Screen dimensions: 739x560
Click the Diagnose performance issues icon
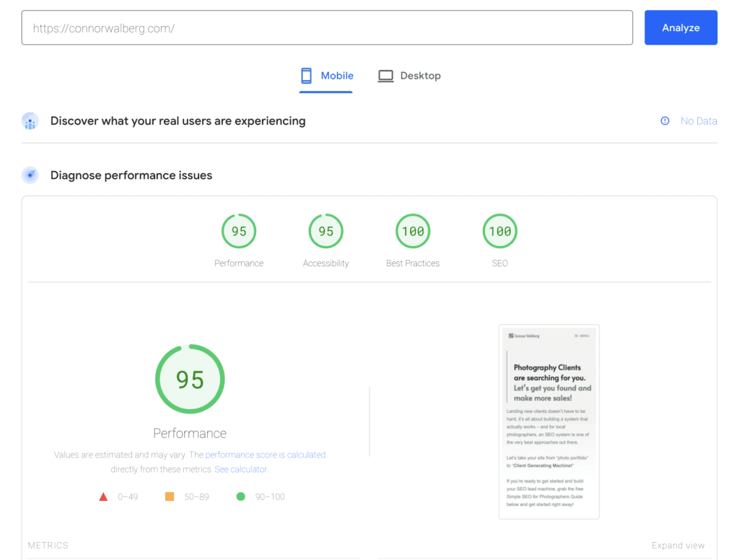[29, 175]
